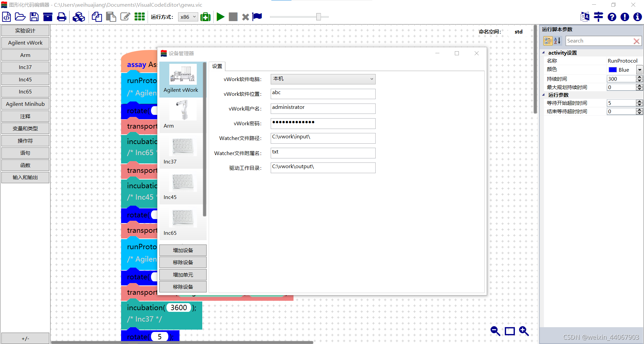The image size is (644, 344).
Task: Open the language translation icon
Action: 585,17
